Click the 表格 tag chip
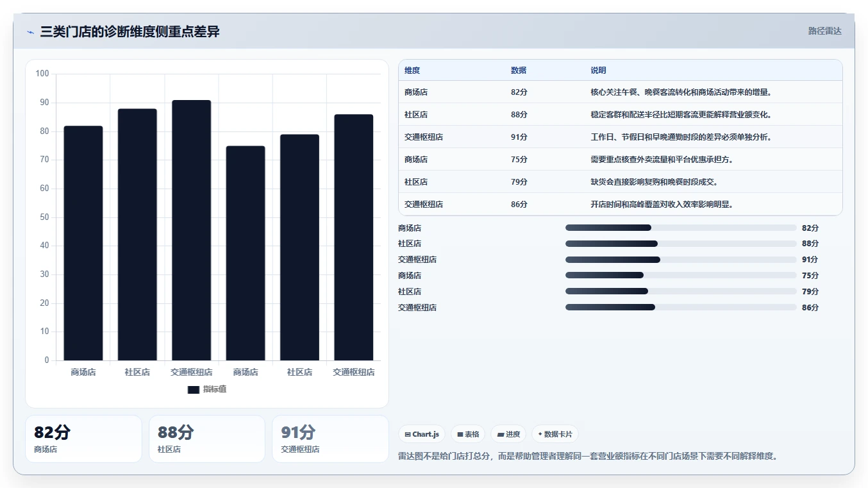The image size is (868, 488). click(x=468, y=434)
